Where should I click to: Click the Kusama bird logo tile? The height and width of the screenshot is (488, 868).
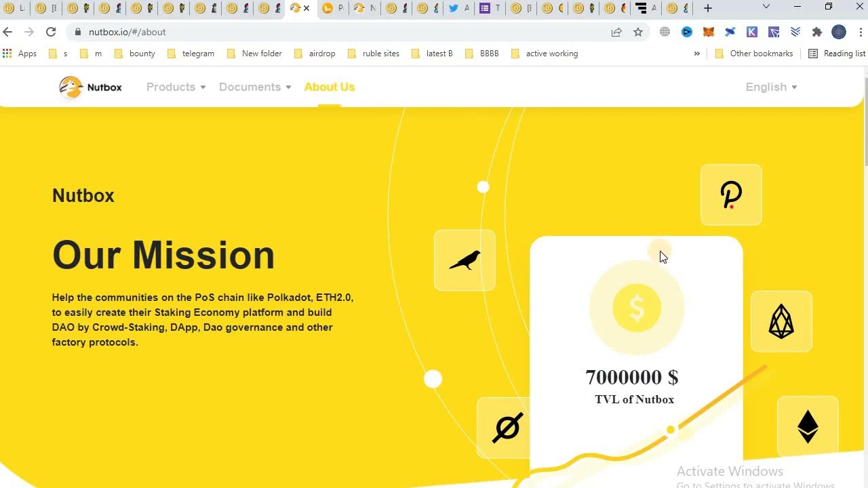pyautogui.click(x=465, y=260)
